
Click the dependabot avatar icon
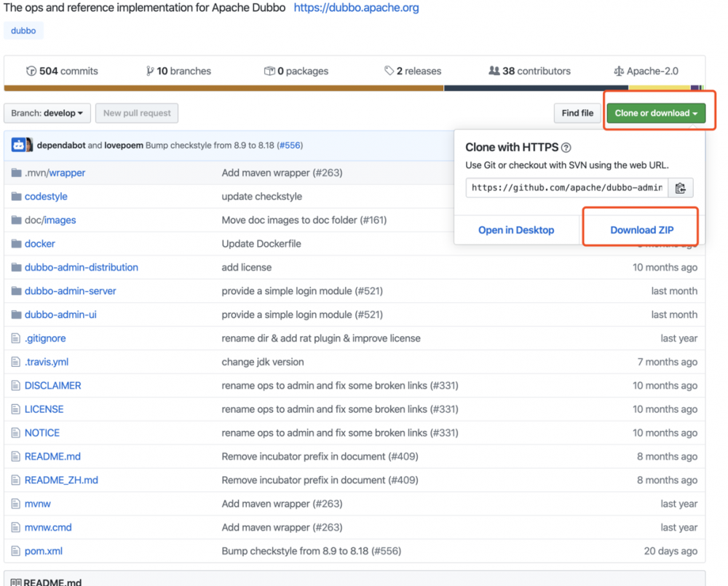pos(18,145)
